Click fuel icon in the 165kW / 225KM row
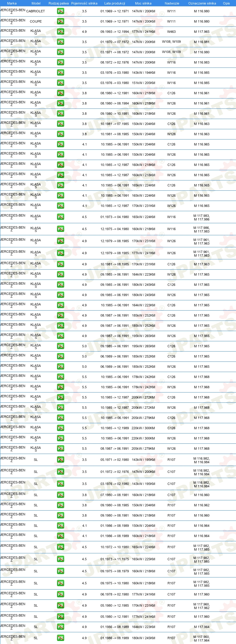The image size is (236, 644). pos(61,559)
